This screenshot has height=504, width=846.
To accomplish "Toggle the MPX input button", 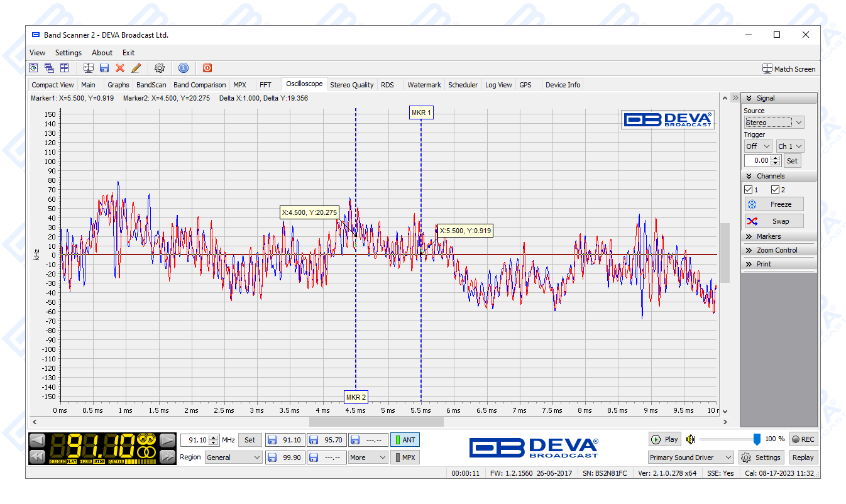I will (x=405, y=457).
